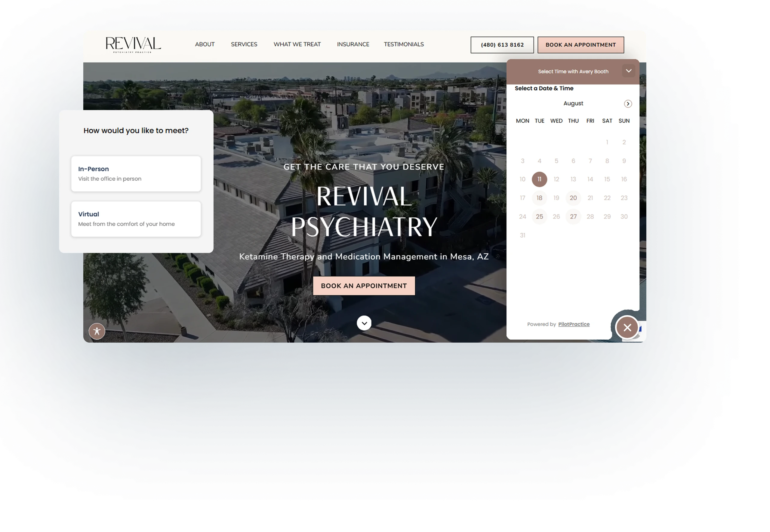Click 'How would you like to meet?' text

[136, 131]
